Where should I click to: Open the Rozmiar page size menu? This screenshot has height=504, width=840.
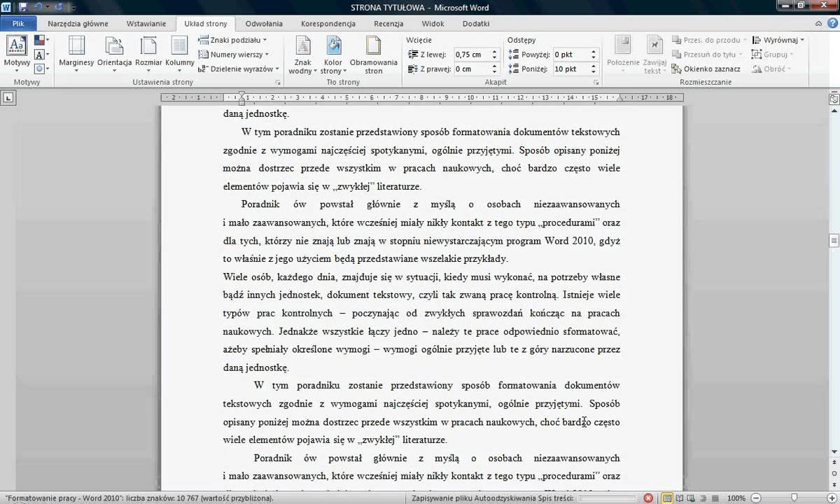tap(148, 52)
